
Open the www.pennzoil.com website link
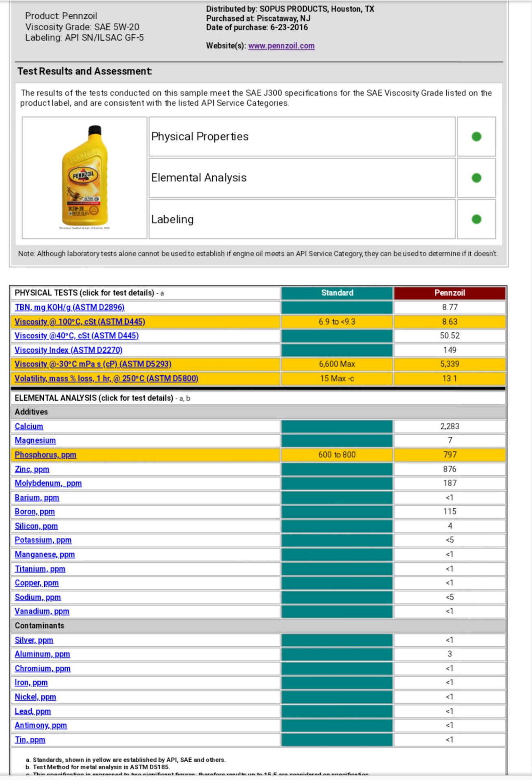(x=281, y=46)
